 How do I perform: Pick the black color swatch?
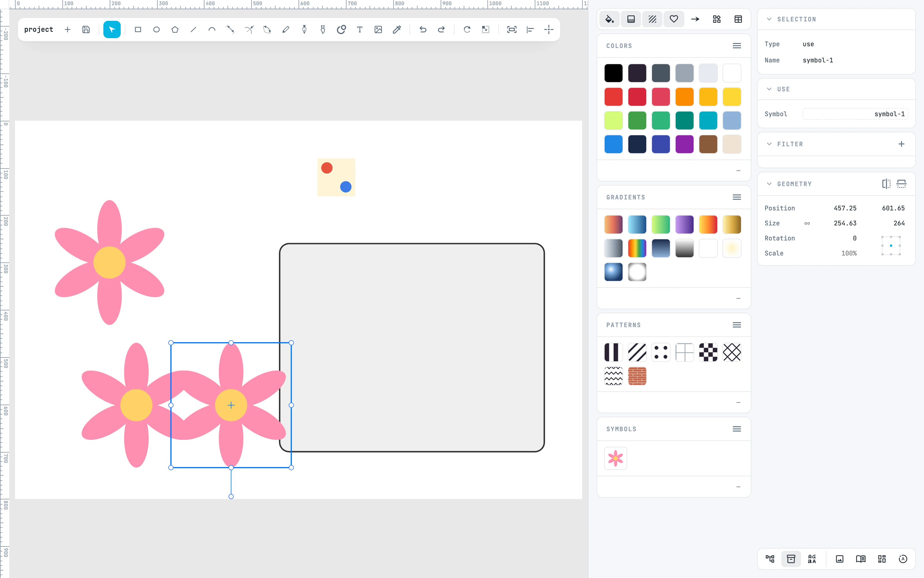tap(613, 73)
